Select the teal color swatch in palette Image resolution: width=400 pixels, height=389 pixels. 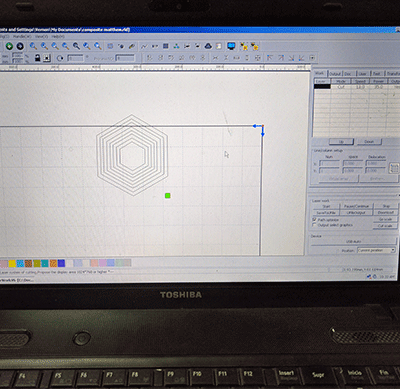click(x=45, y=263)
